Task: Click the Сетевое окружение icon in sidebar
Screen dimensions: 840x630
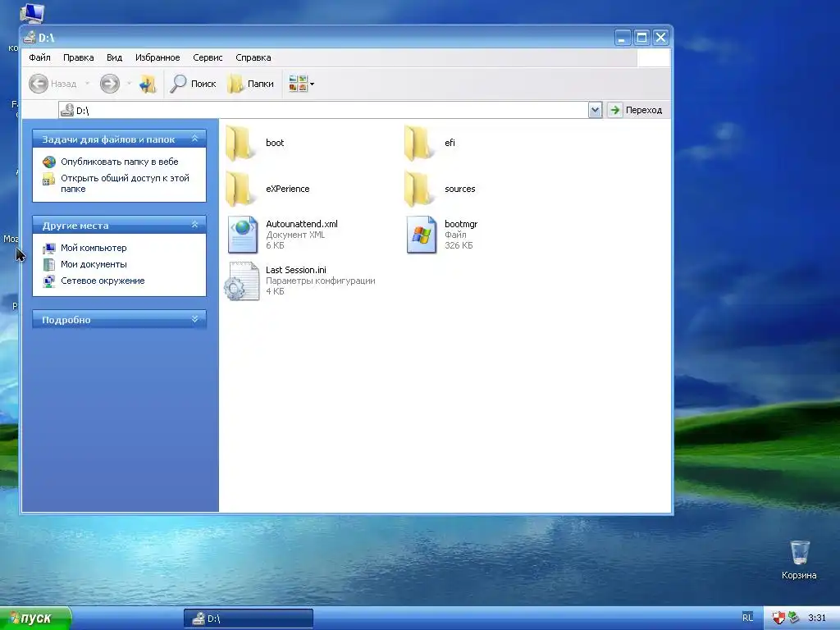Action: coord(48,281)
